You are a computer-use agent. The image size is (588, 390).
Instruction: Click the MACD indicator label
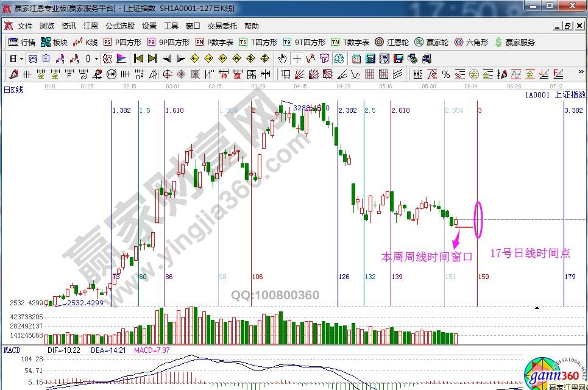(x=12, y=350)
